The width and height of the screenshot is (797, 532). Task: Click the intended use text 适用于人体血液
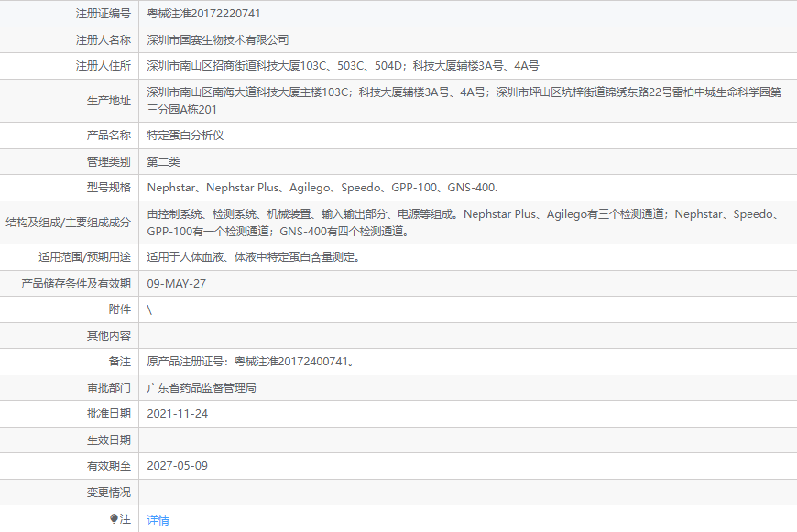pos(254,257)
